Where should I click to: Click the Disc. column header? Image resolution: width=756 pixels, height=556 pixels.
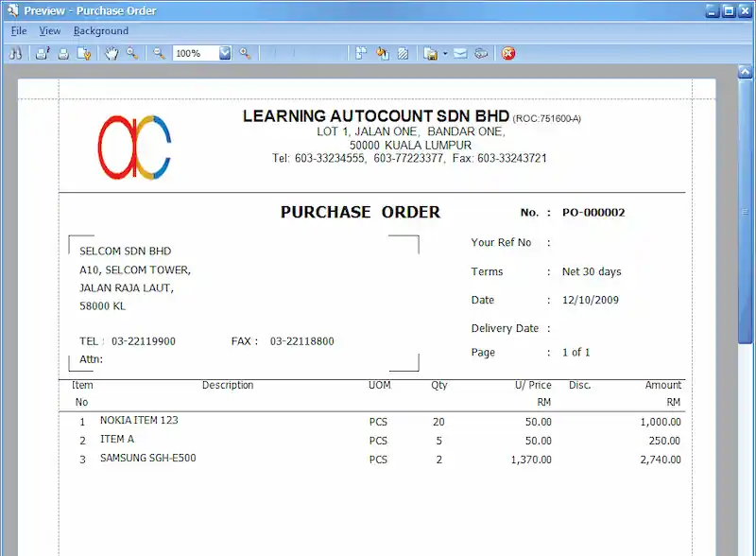point(579,385)
